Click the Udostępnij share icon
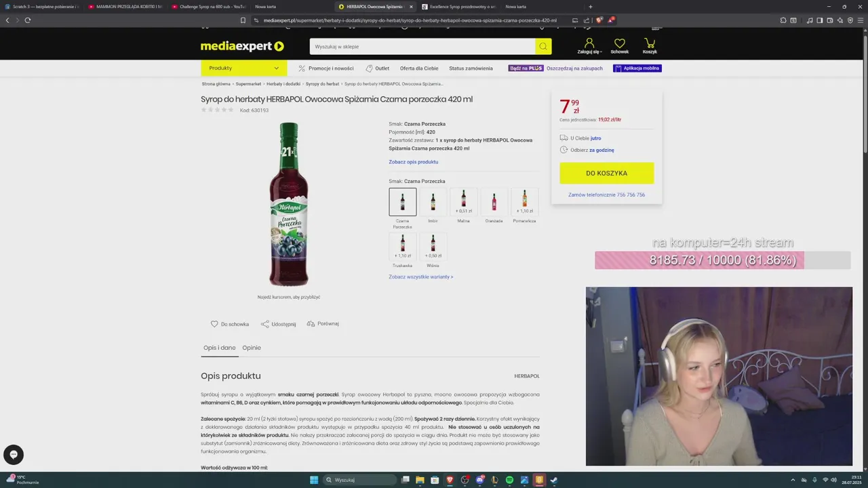 point(265,324)
